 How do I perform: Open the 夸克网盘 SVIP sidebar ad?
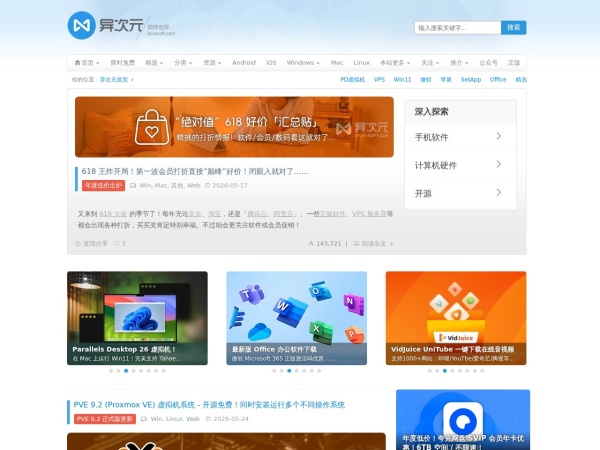pos(463,420)
